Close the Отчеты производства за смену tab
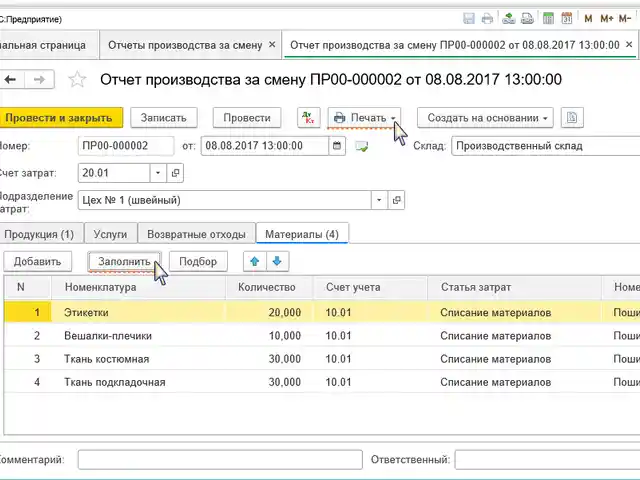 point(272,45)
